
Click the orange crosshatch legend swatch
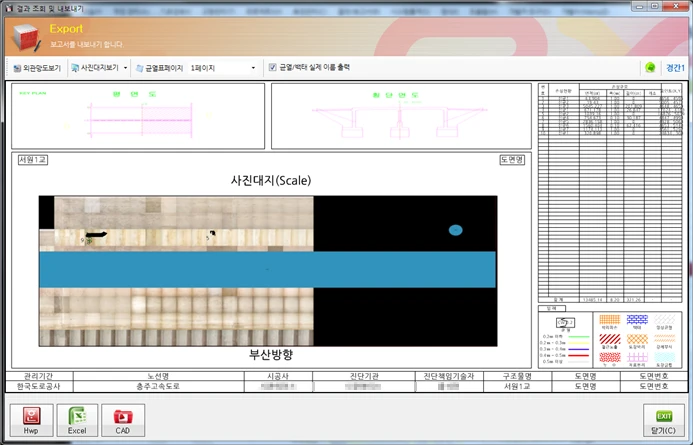637,339
